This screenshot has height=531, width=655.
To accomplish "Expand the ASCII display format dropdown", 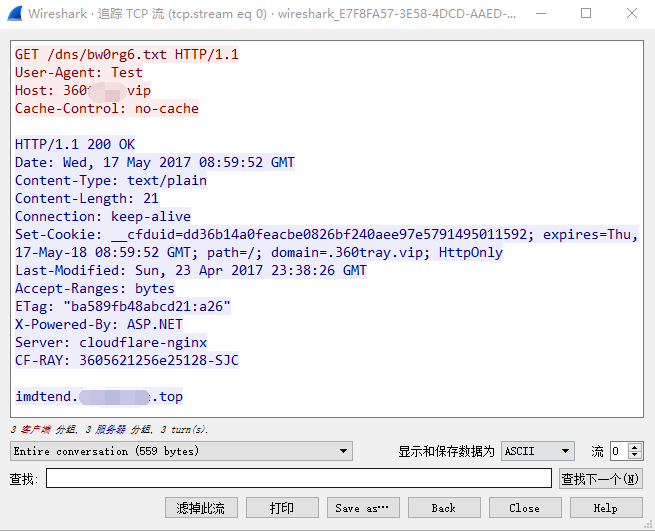I will (538, 451).
